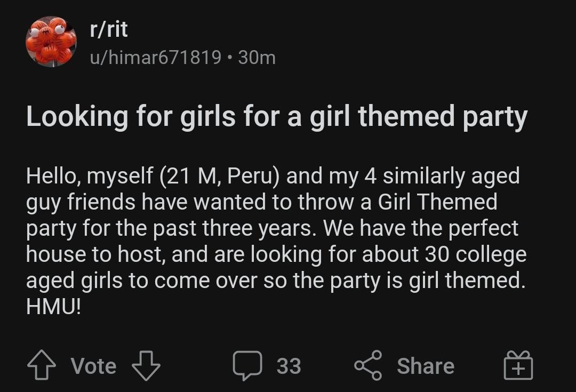Open the 33 comments count
This screenshot has height=392, width=576.
289,366
